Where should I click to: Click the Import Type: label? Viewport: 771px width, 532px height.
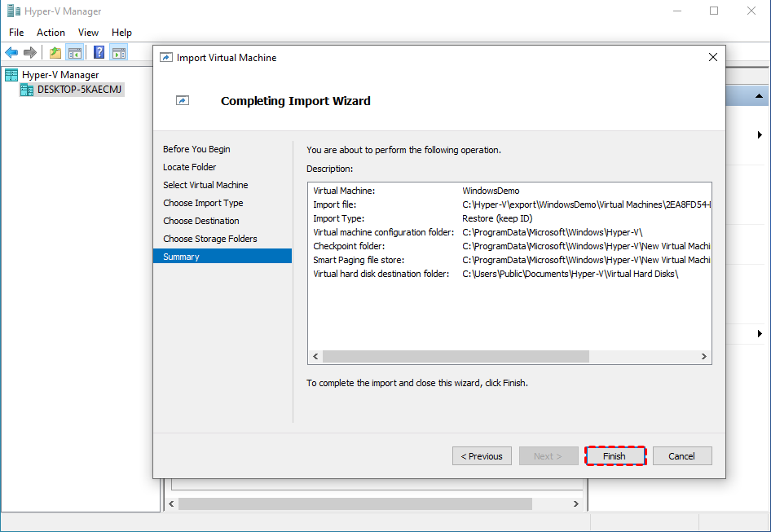tap(339, 218)
